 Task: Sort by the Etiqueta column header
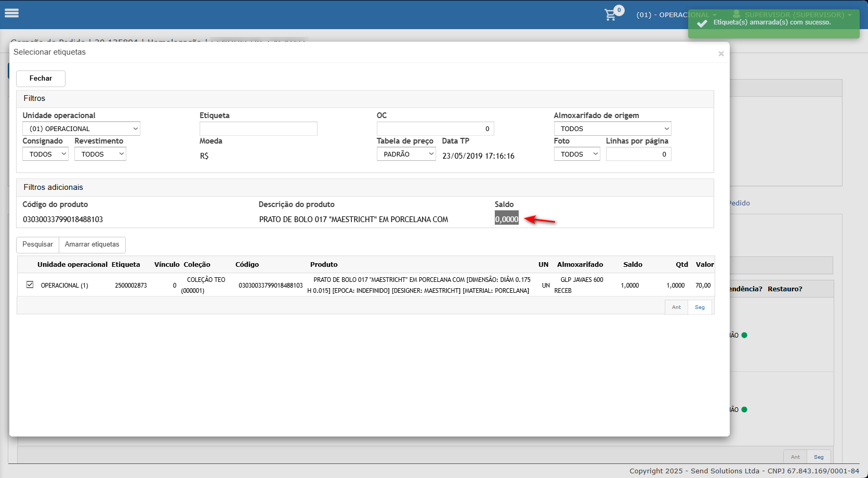coord(126,264)
